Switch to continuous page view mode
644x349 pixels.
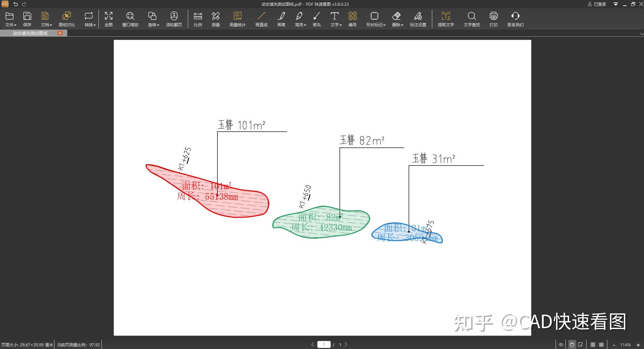(x=602, y=344)
